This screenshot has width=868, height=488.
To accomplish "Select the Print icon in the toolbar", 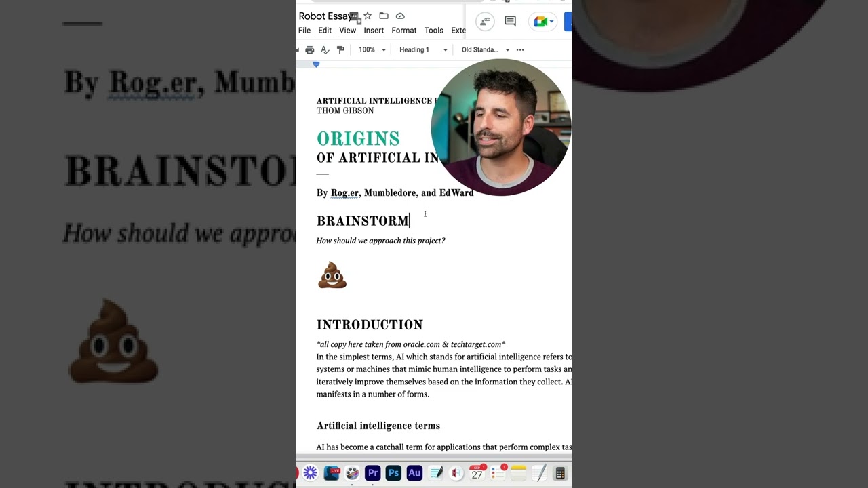I will [x=310, y=49].
